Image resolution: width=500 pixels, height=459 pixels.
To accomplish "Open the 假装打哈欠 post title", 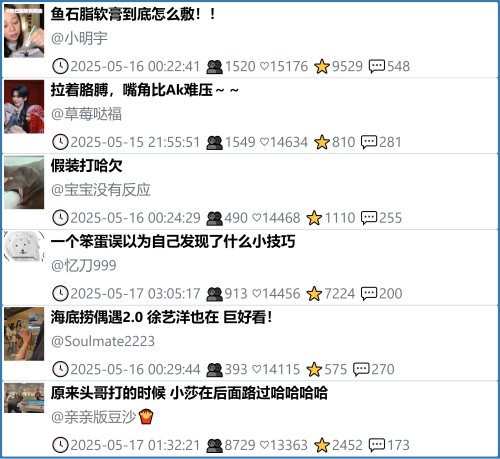I will pos(87,166).
